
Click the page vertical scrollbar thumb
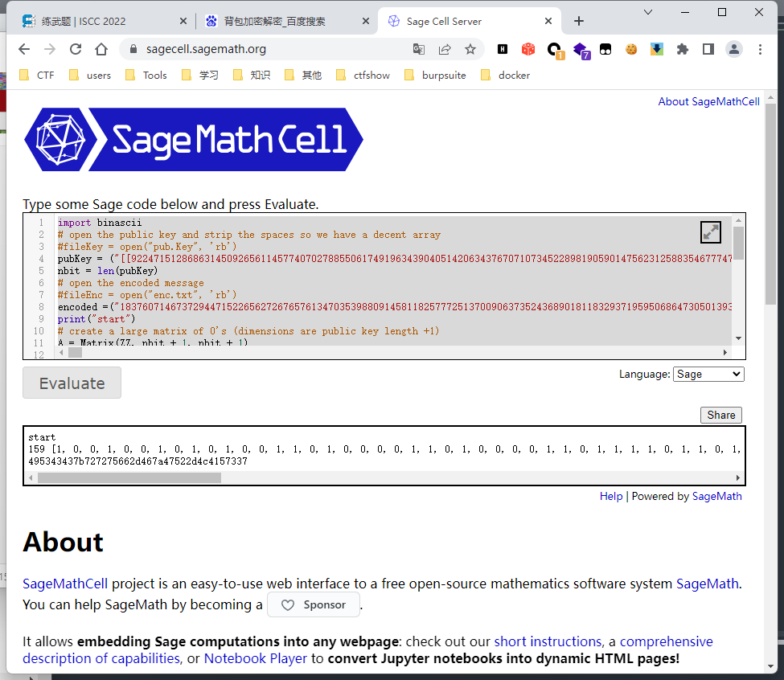point(770,205)
